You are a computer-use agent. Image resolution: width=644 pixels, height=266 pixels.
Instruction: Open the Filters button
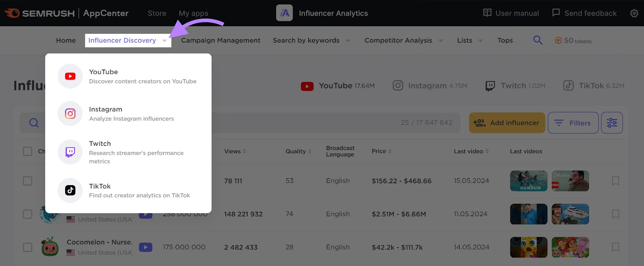coord(573,123)
